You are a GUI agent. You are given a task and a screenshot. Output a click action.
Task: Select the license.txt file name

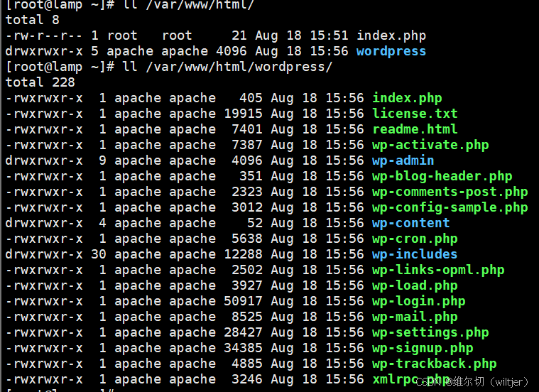coord(415,114)
